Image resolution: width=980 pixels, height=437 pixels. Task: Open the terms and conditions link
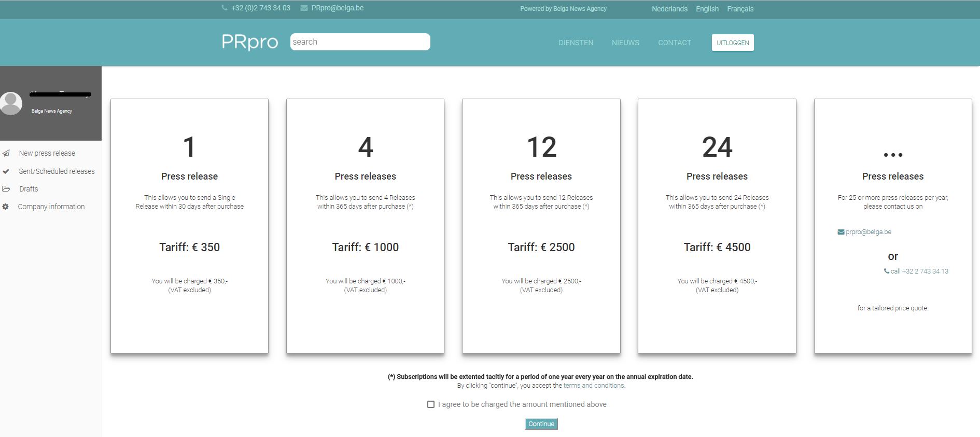tap(594, 386)
